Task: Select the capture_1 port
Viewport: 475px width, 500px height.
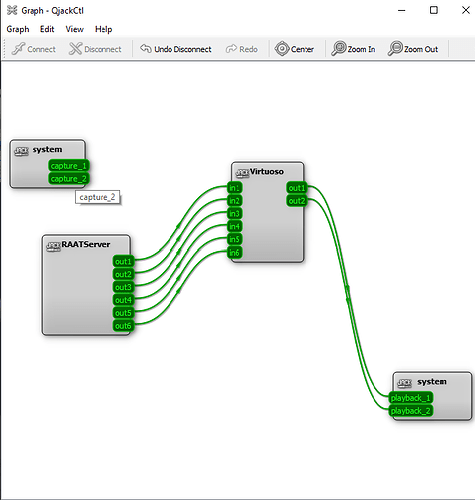Action: click(x=69, y=166)
